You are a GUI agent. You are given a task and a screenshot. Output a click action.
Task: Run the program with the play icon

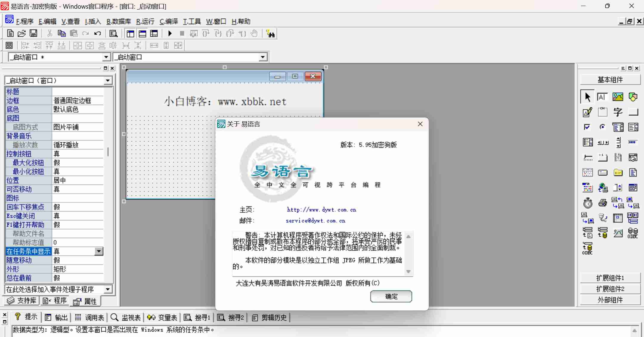(170, 33)
